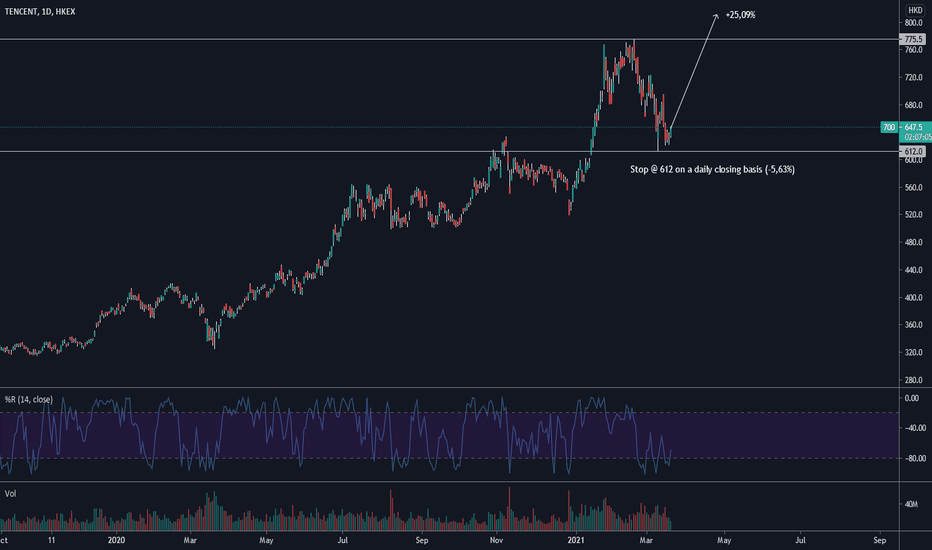Viewport: 932px width, 550px height.
Task: Click the 520.0 price axis label
Action: pyautogui.click(x=914, y=215)
